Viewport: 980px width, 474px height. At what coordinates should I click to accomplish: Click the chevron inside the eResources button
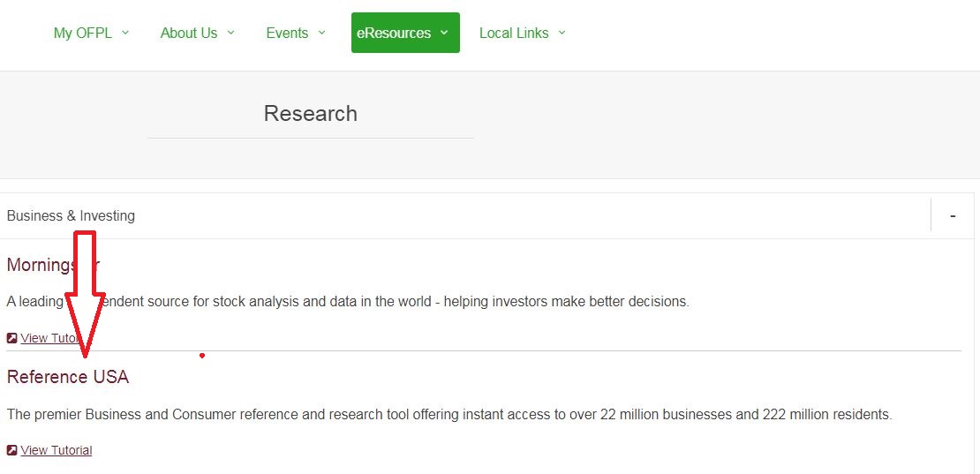(x=444, y=33)
